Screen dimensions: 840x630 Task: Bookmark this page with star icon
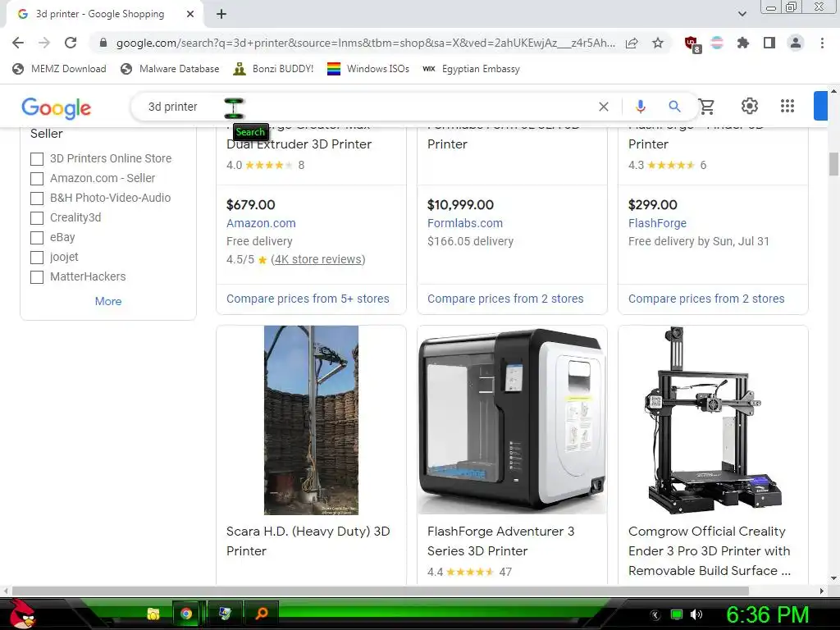click(x=658, y=43)
